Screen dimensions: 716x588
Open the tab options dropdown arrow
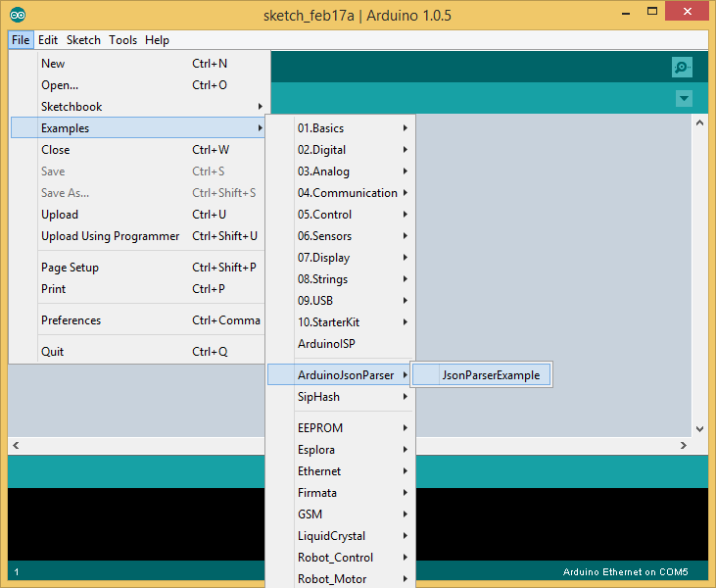684,98
